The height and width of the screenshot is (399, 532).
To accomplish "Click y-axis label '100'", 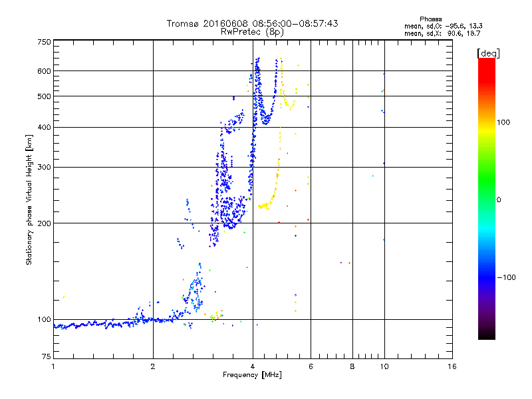I will tap(44, 319).
